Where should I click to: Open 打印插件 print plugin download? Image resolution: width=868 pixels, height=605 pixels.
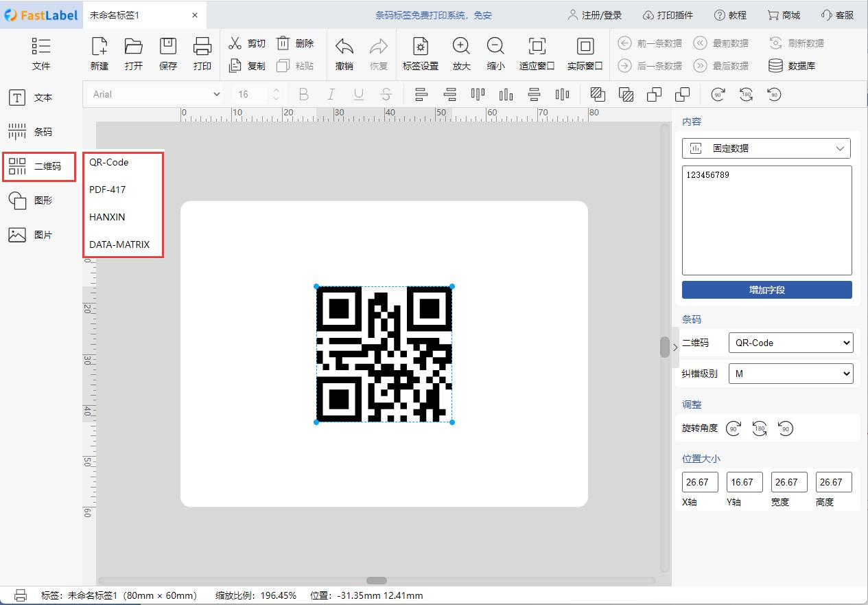click(668, 15)
